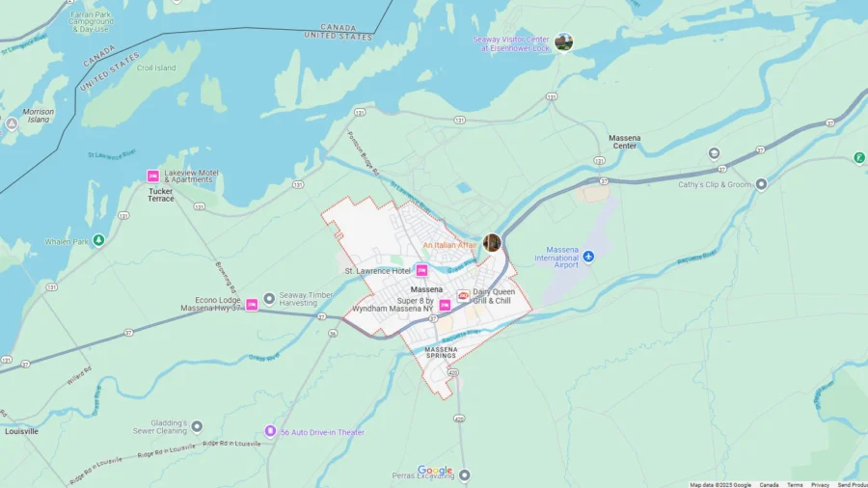Open the Seaway Visitor Center photo thumbnail
The image size is (868, 488).
tap(563, 42)
